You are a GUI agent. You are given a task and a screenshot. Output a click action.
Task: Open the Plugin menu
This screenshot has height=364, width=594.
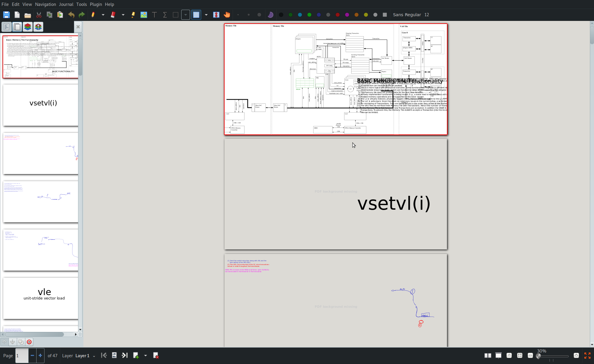tap(96, 4)
